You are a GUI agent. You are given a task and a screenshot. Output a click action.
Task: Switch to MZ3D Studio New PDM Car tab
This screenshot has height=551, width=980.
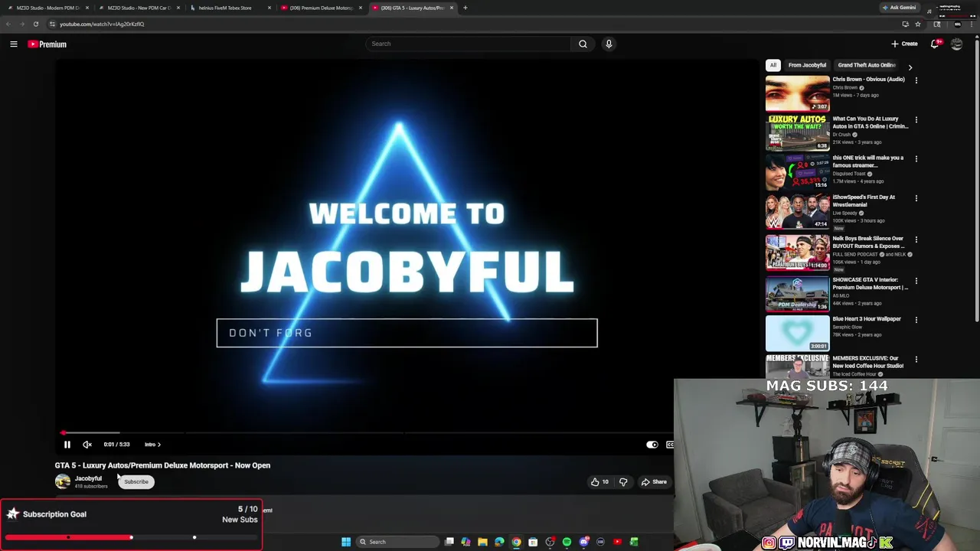point(139,8)
